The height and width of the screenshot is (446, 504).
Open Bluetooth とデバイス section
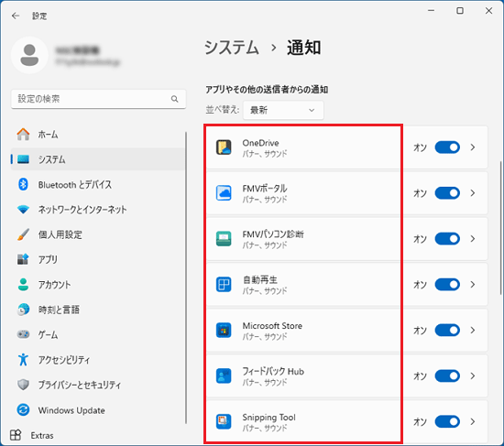(x=98, y=184)
